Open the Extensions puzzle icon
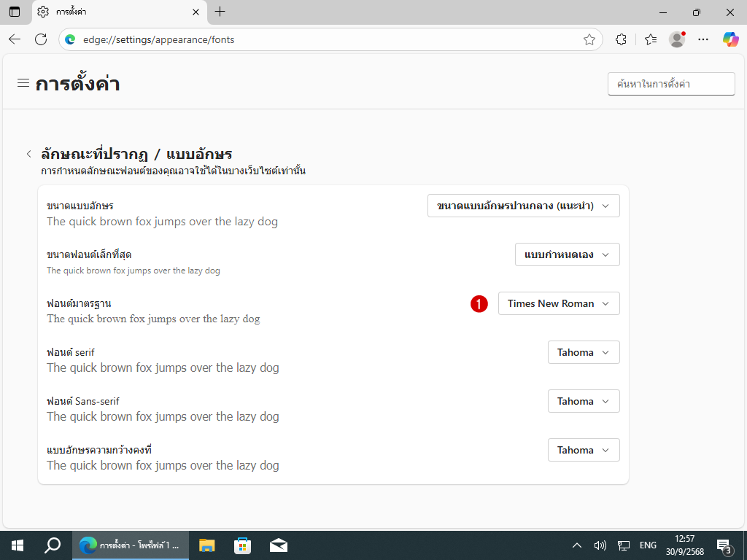This screenshot has height=560, width=747. click(622, 39)
